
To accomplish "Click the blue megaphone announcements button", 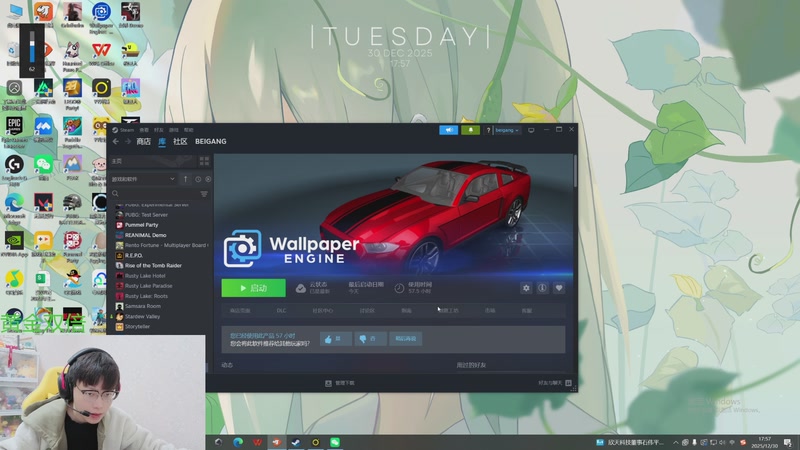I will [448, 130].
